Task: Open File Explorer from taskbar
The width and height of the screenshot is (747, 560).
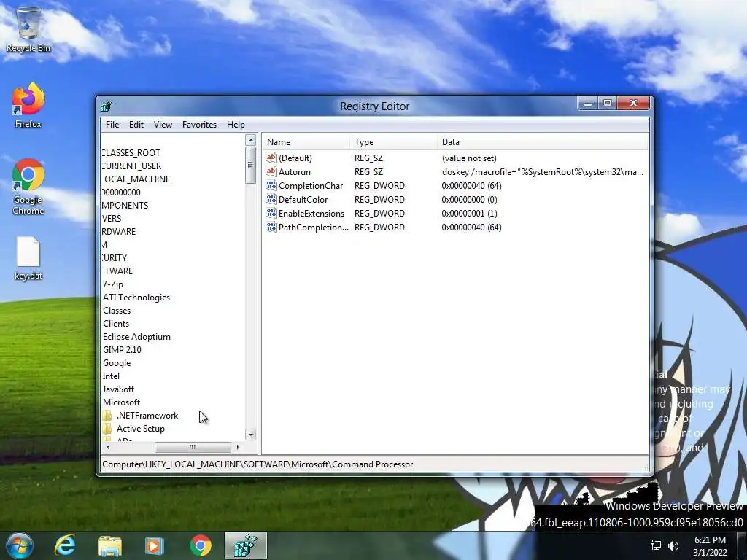Action: point(109,545)
